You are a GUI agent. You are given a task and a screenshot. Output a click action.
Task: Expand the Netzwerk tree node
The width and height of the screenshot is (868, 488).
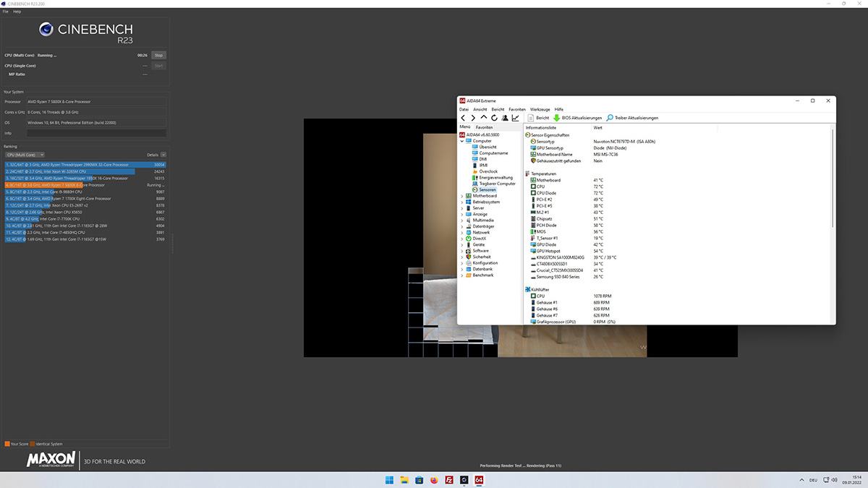pyautogui.click(x=462, y=232)
